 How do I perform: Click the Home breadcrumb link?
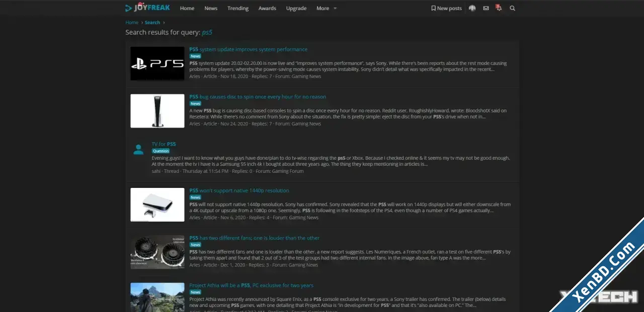pos(132,22)
